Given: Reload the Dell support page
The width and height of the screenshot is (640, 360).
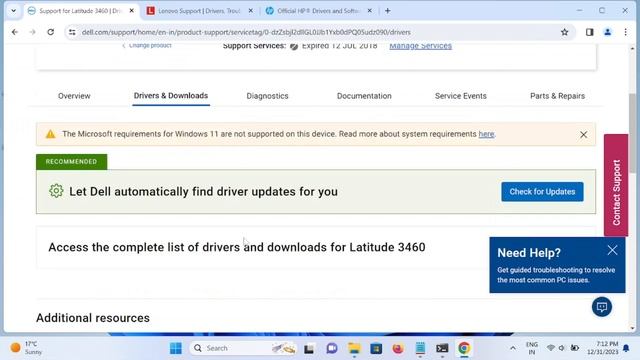Looking at the screenshot, I should point(51,32).
